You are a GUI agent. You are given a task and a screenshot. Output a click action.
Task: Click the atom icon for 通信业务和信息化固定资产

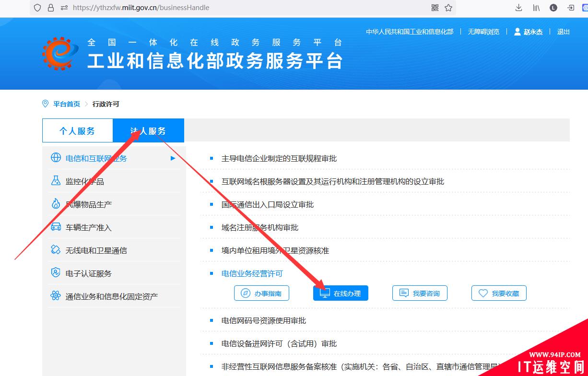click(x=56, y=296)
